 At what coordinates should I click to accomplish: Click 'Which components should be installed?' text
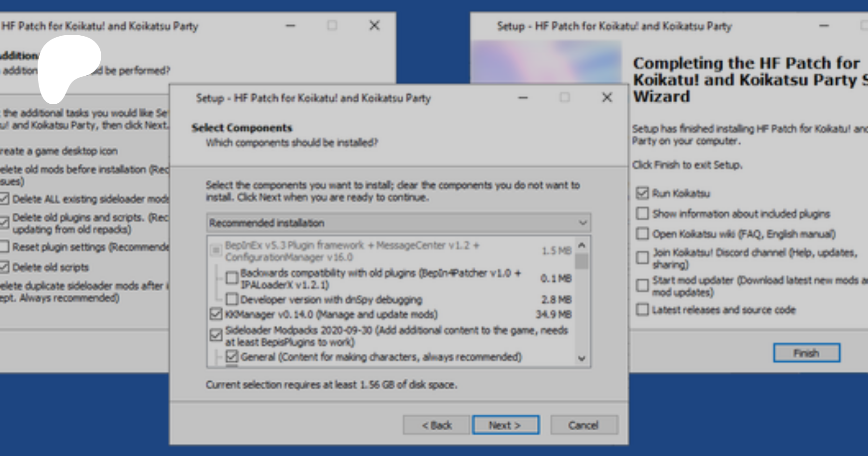(292, 143)
